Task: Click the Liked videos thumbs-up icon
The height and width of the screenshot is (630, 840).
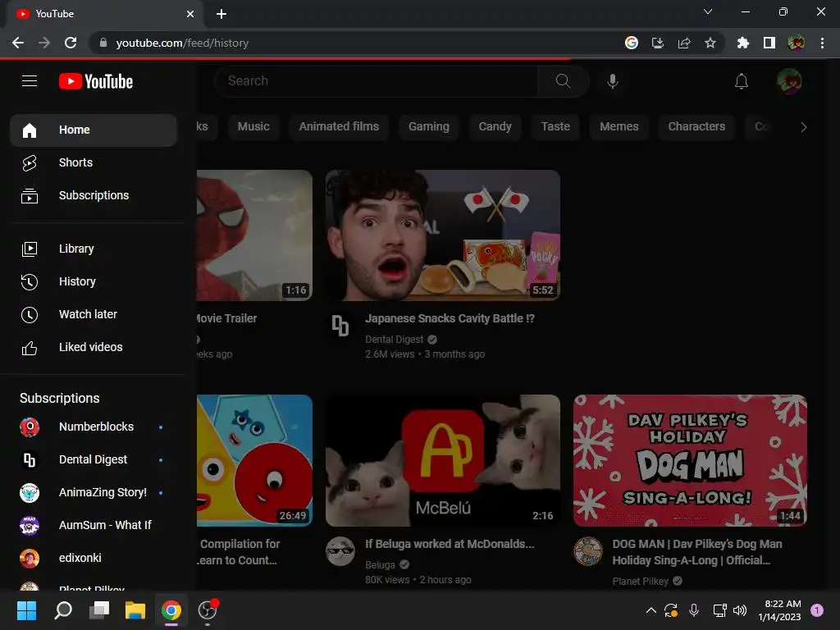Action: pyautogui.click(x=30, y=348)
